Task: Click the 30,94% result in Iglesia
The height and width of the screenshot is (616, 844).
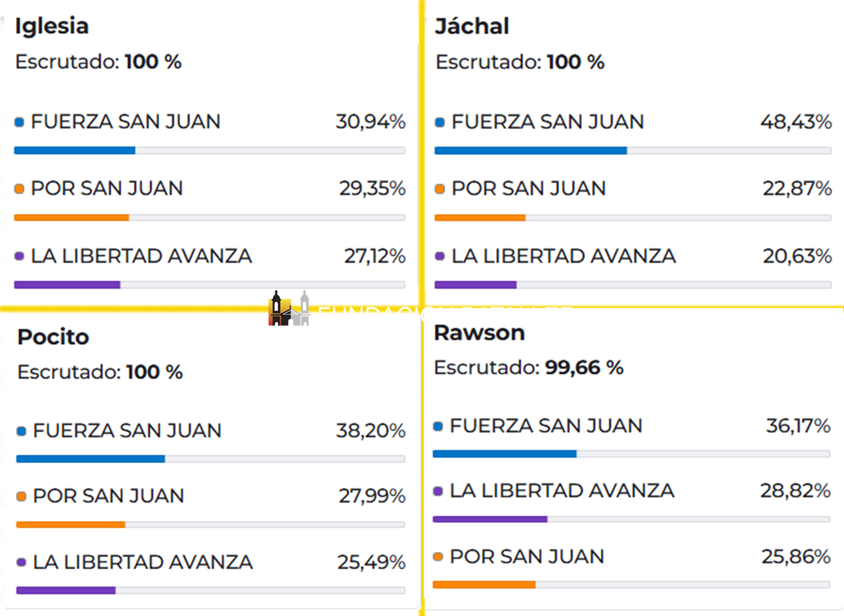Action: coord(371,122)
